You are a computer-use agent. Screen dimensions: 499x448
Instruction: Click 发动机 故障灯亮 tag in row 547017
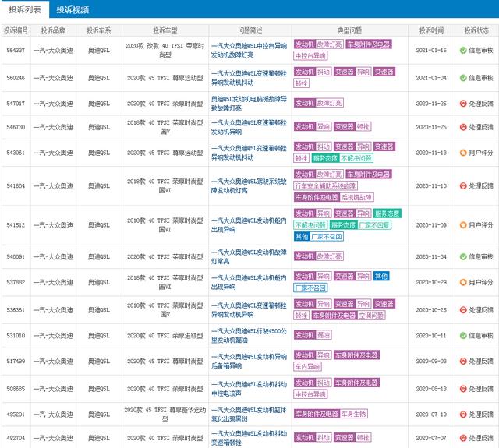(319, 103)
